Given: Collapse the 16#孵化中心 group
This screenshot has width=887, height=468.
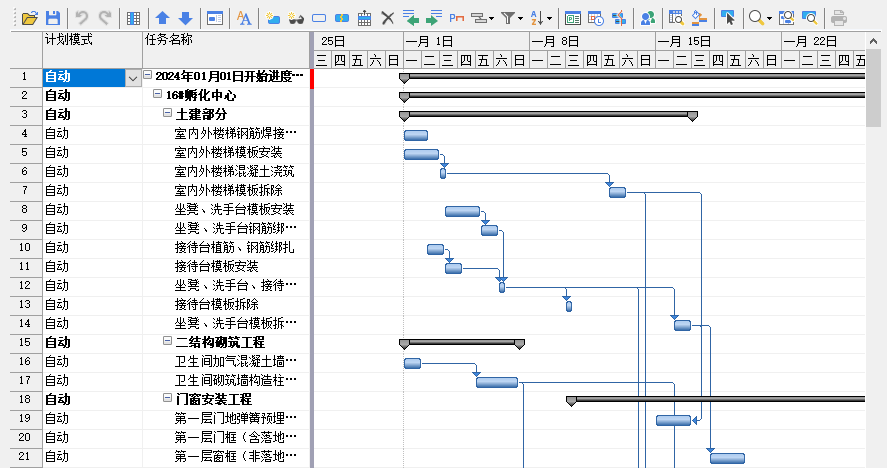Looking at the screenshot, I should tap(158, 94).
